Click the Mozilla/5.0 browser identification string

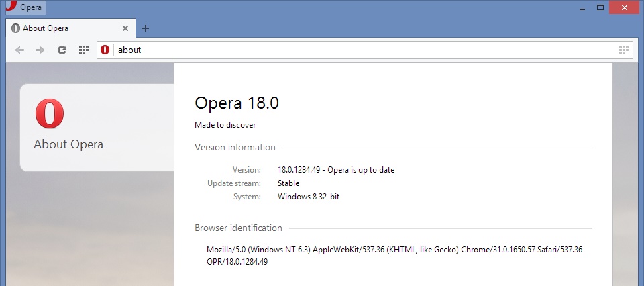[394, 250]
